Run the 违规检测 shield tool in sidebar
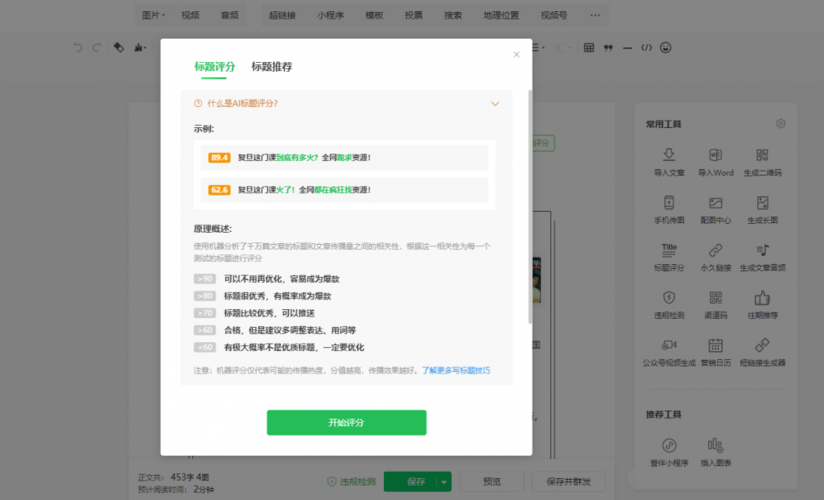Viewport: 824px width, 500px height. (x=668, y=305)
